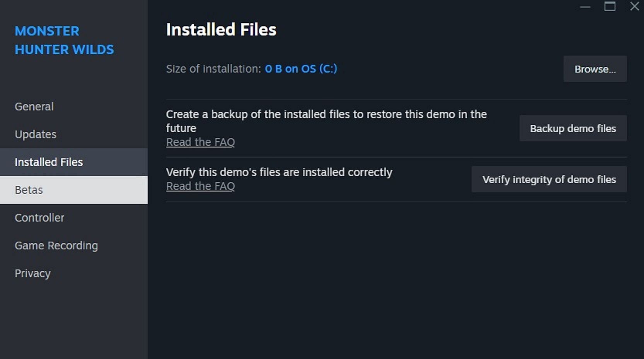
Task: Close the properties window
Action: pos(634,7)
